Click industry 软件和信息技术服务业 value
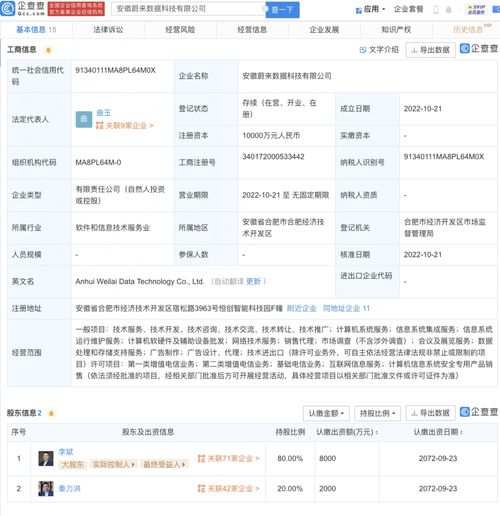Screen dimensions: 500x516 click(113, 228)
